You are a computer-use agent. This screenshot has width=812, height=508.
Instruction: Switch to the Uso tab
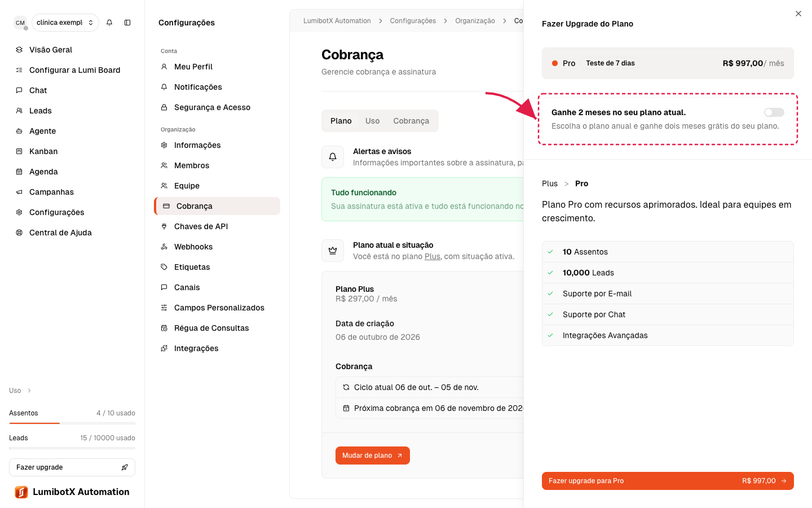pos(372,121)
